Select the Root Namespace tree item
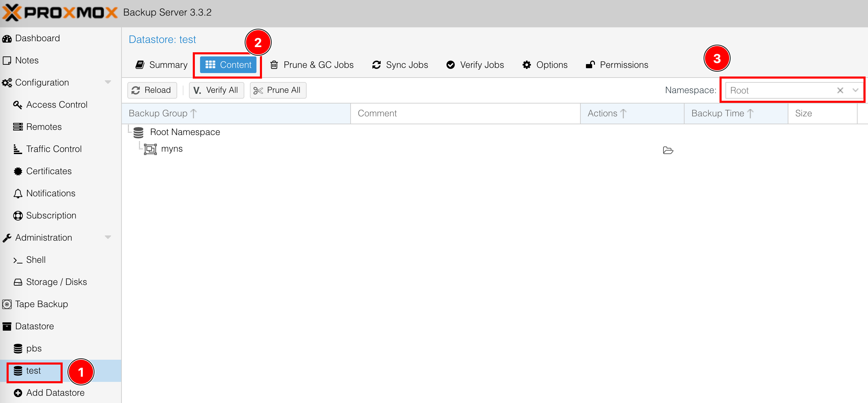 pos(185,132)
